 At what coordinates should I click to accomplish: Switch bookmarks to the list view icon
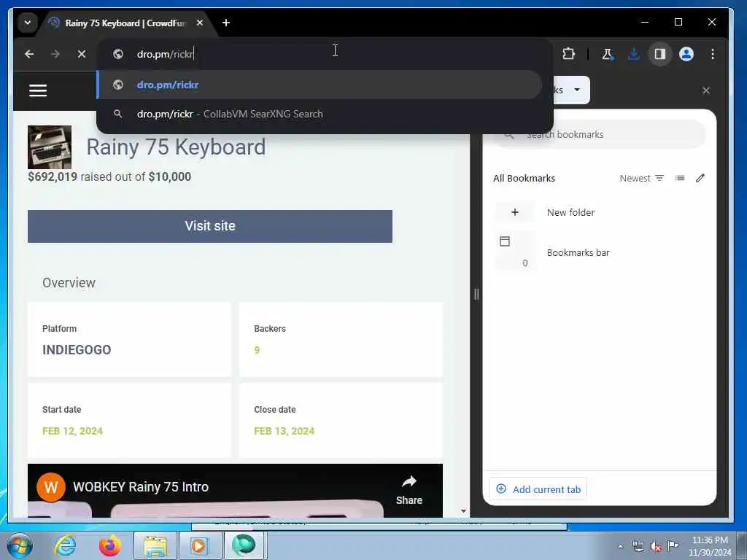680,178
